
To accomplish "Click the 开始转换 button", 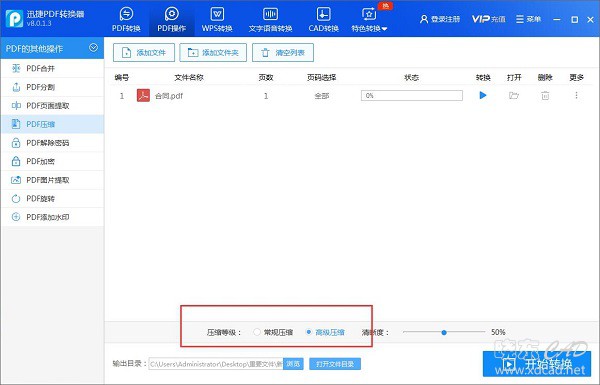I will [537, 364].
